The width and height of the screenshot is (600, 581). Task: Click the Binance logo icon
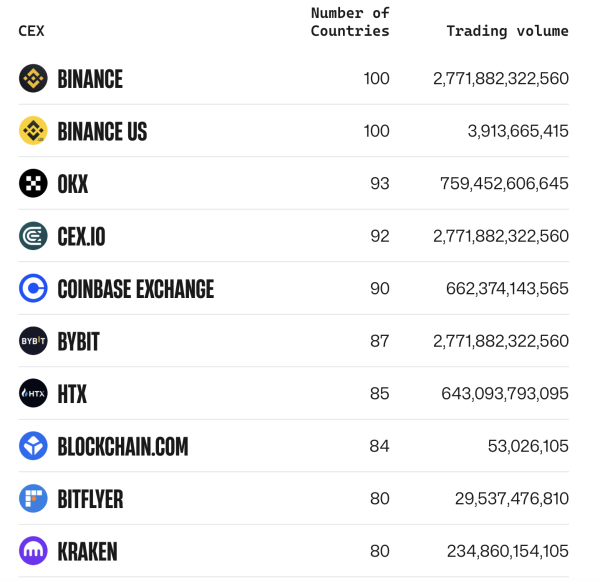pos(33,79)
